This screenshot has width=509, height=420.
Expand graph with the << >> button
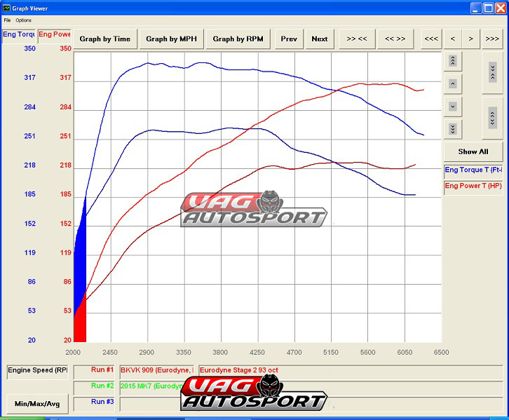coord(395,39)
